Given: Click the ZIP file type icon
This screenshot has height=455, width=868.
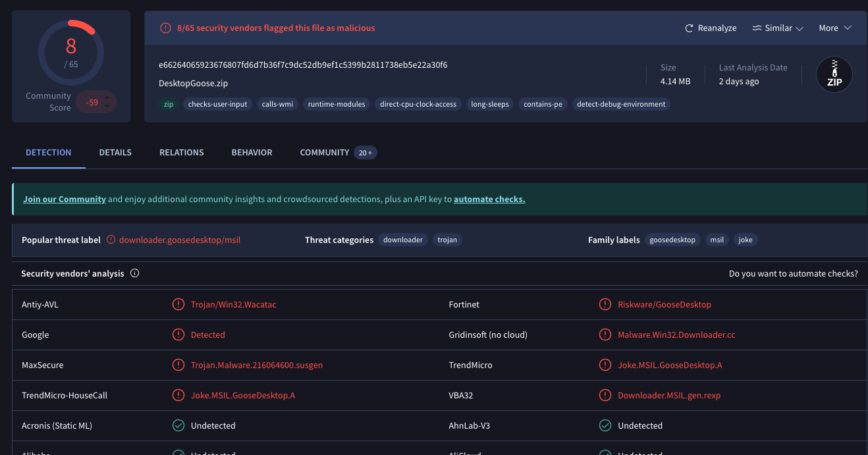Looking at the screenshot, I should (834, 74).
